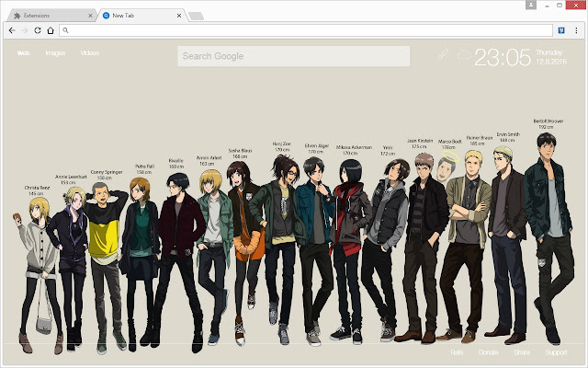This screenshot has width=588, height=368.
Task: Open the weather cloud icon
Action: tap(464, 55)
